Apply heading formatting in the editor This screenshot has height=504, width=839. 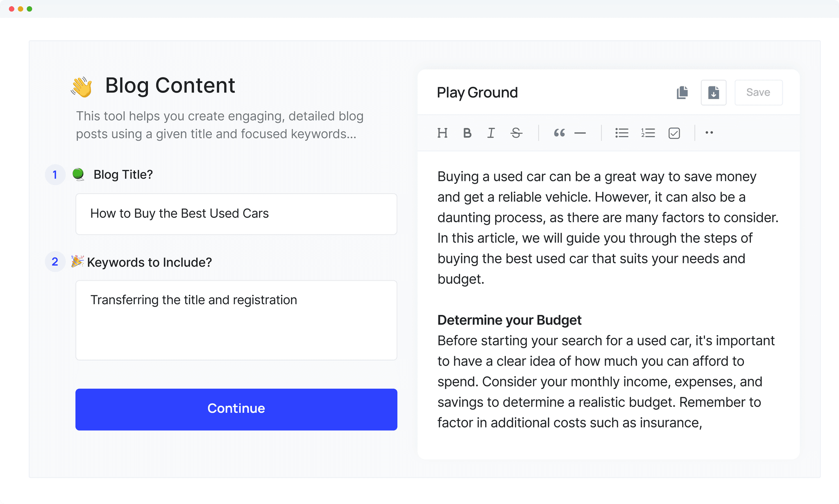(442, 133)
